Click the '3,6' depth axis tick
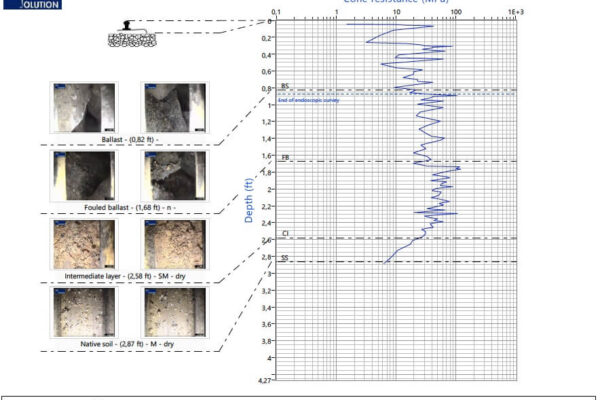This screenshot has width=600, height=400. pyautogui.click(x=267, y=324)
